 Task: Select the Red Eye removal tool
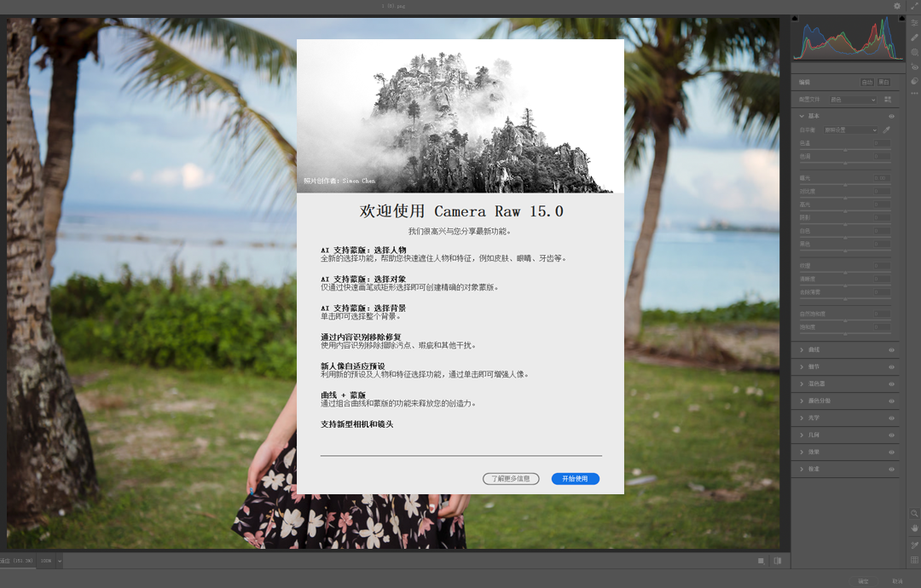click(x=914, y=67)
